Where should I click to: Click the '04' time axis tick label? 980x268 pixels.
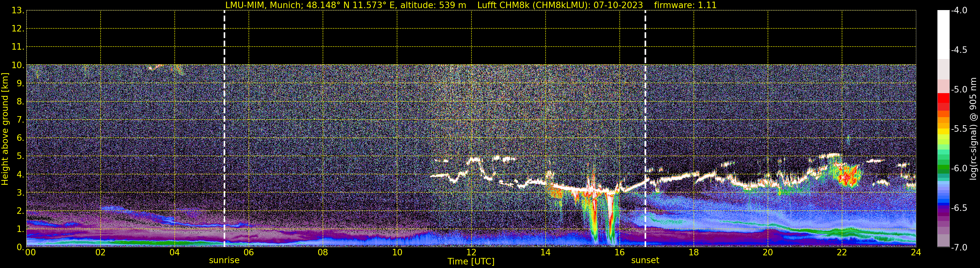click(x=175, y=252)
